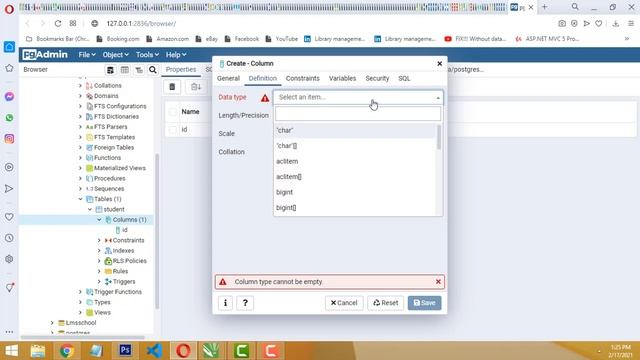
Task: Expand the Collations tree node
Action: [x=80, y=86]
